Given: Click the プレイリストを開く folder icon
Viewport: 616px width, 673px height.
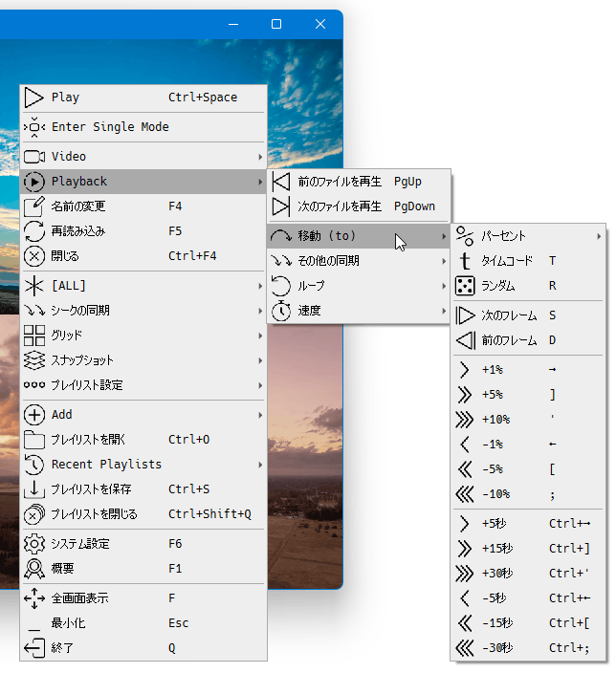Looking at the screenshot, I should 33,440.
